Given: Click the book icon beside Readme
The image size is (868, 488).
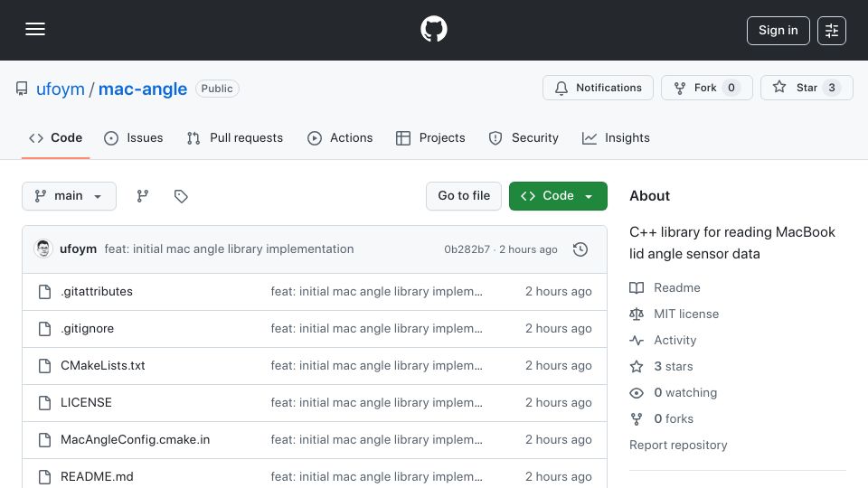Looking at the screenshot, I should point(637,287).
